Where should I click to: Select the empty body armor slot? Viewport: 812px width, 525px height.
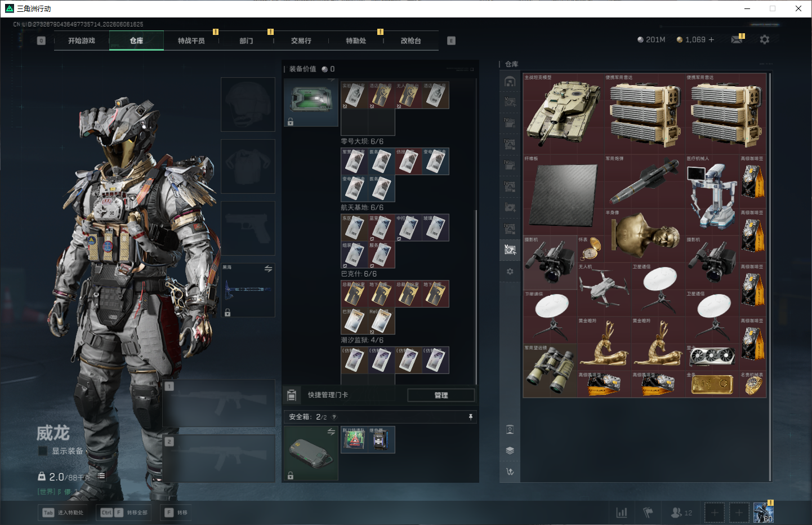248,166
